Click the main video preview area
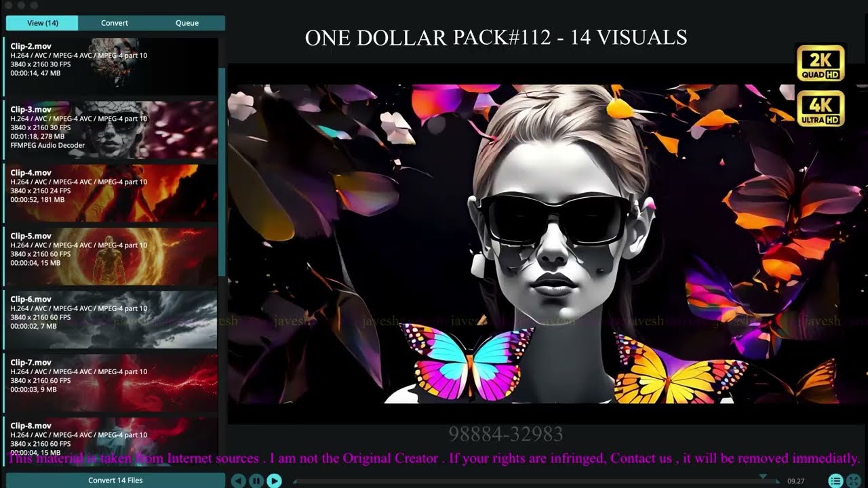The image size is (868, 488). click(547, 244)
